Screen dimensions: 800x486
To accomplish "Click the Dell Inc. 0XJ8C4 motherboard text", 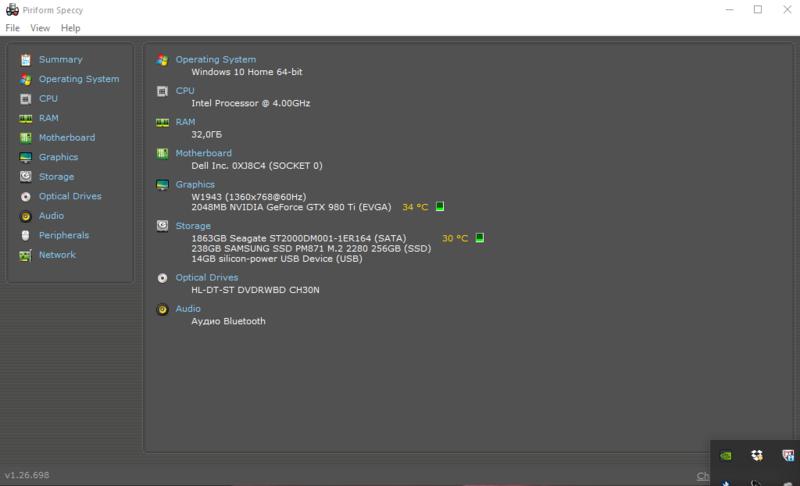I will coord(257,166).
